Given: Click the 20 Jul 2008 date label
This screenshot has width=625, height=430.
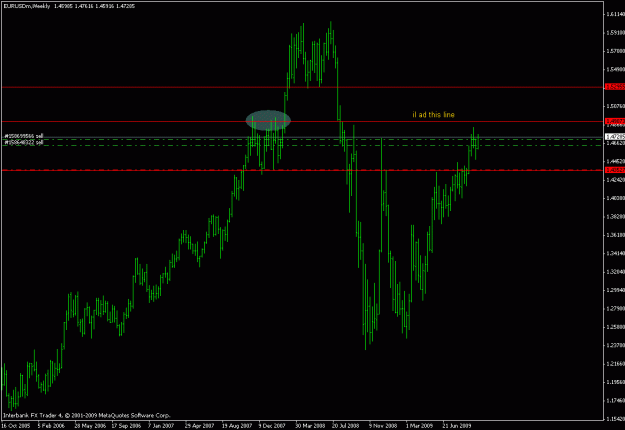Looking at the screenshot, I should [346, 426].
